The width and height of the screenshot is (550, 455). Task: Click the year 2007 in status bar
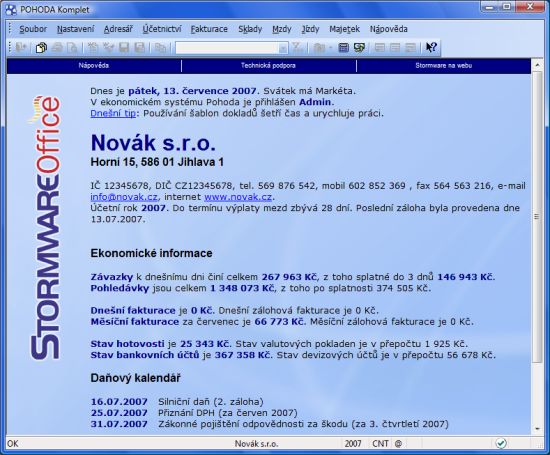click(353, 444)
